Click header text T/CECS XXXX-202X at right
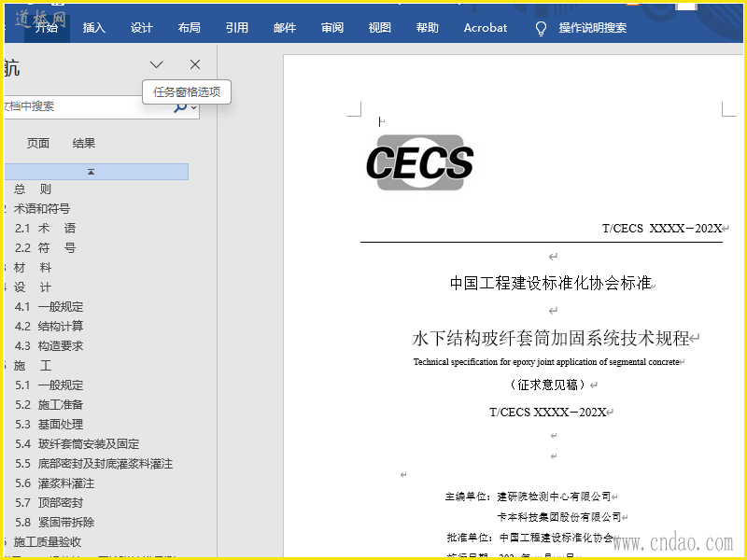747x560 pixels. [x=662, y=229]
